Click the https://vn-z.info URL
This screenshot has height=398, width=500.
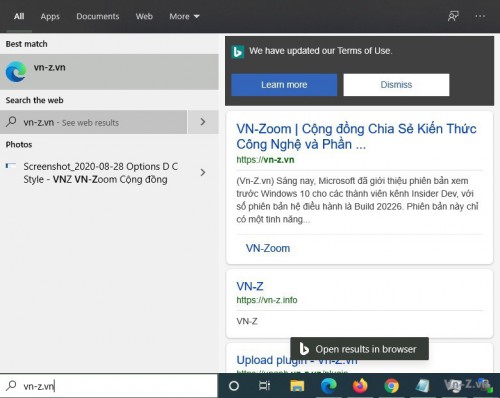pyautogui.click(x=267, y=300)
